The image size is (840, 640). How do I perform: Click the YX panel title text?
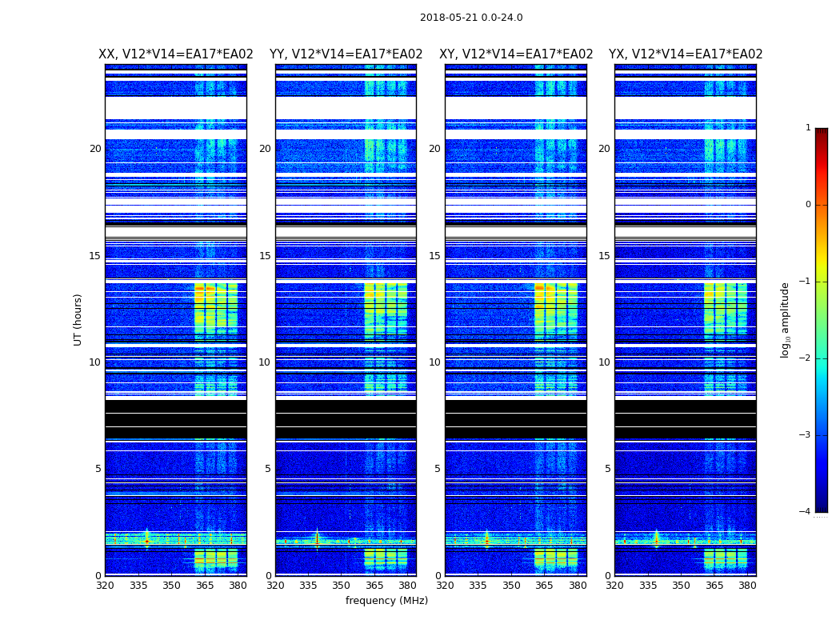(686, 54)
